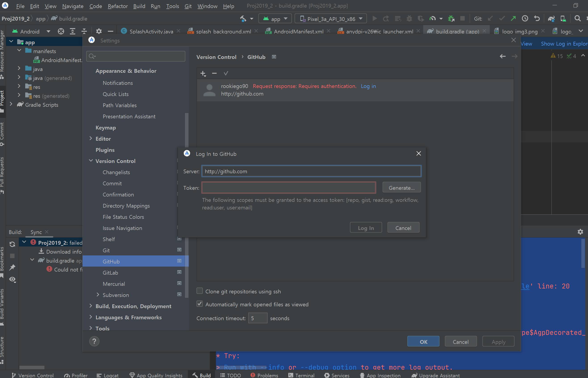Viewport: 588px width, 378px height.
Task: Open Git history clock icon
Action: (x=525, y=19)
